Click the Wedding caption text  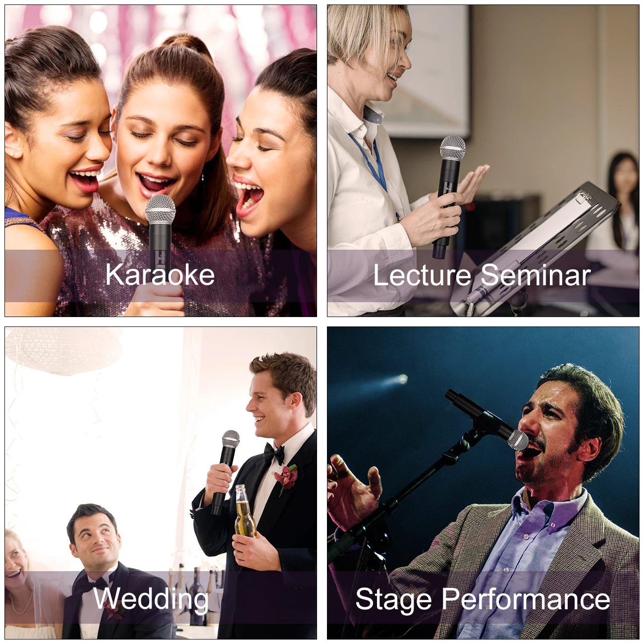(151, 599)
